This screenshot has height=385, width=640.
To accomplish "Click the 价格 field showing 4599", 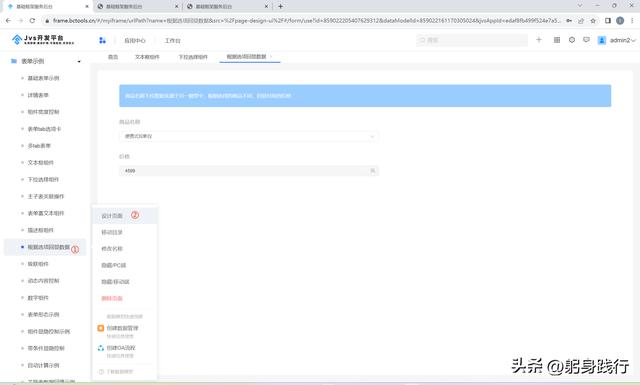I will (249, 171).
